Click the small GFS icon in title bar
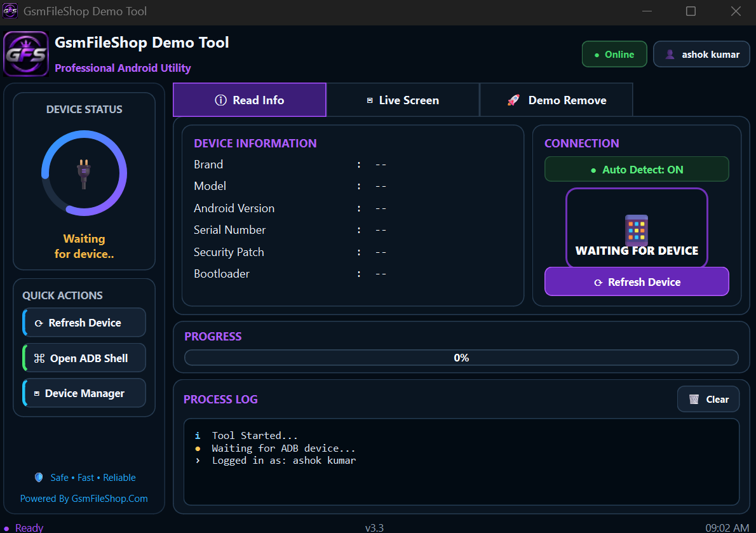 (10, 11)
